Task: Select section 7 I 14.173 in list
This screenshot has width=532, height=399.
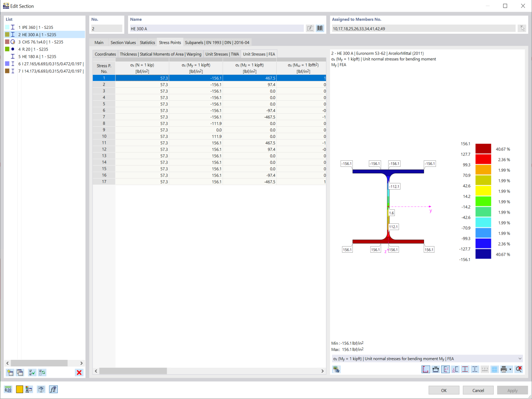Action: coord(45,71)
